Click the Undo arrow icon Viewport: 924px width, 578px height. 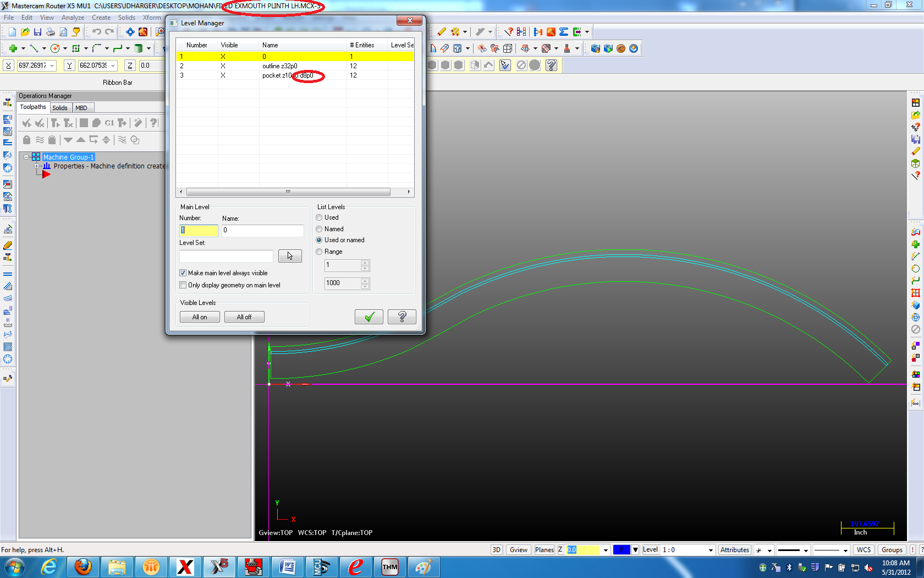(97, 32)
